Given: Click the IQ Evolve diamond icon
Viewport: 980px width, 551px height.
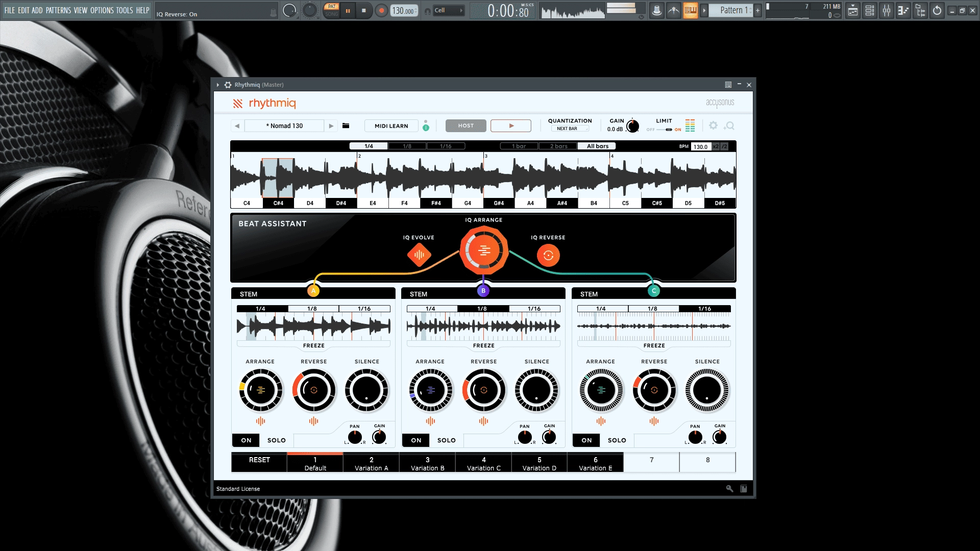Looking at the screenshot, I should click(x=419, y=255).
